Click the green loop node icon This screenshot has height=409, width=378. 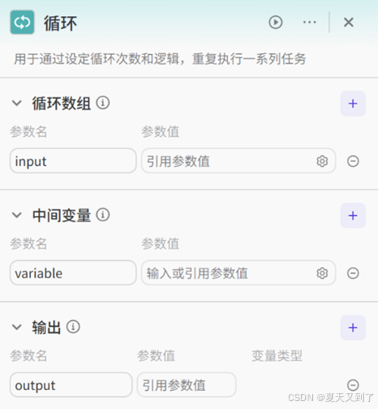pos(22,22)
